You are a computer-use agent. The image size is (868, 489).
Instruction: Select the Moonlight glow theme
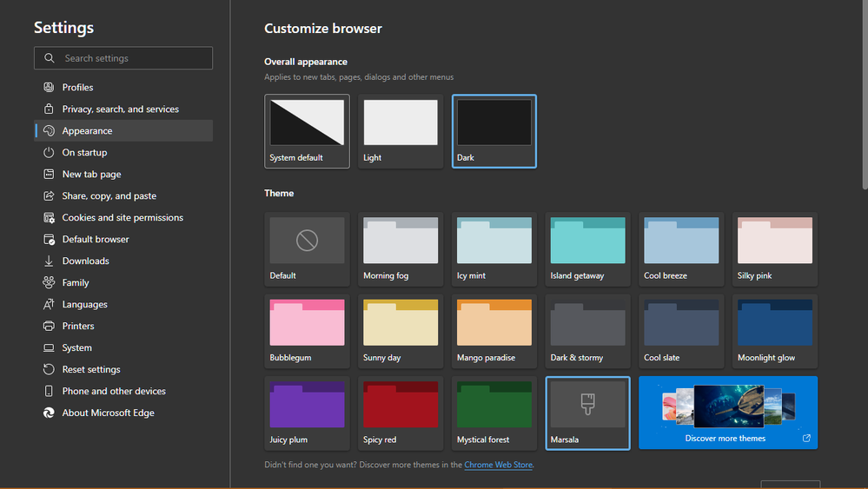[x=774, y=331]
